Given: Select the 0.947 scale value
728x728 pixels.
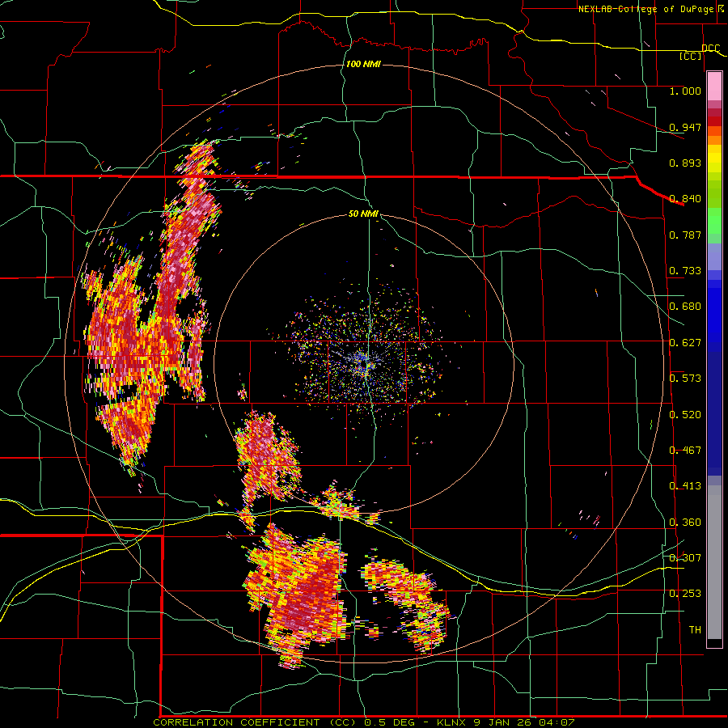Looking at the screenshot, I should point(685,127).
